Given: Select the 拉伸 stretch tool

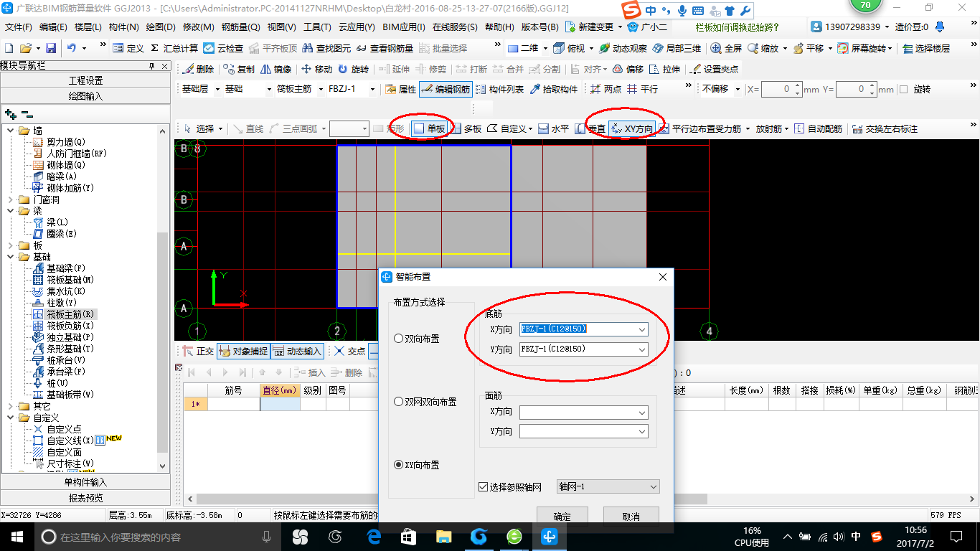Looking at the screenshot, I should coord(664,69).
